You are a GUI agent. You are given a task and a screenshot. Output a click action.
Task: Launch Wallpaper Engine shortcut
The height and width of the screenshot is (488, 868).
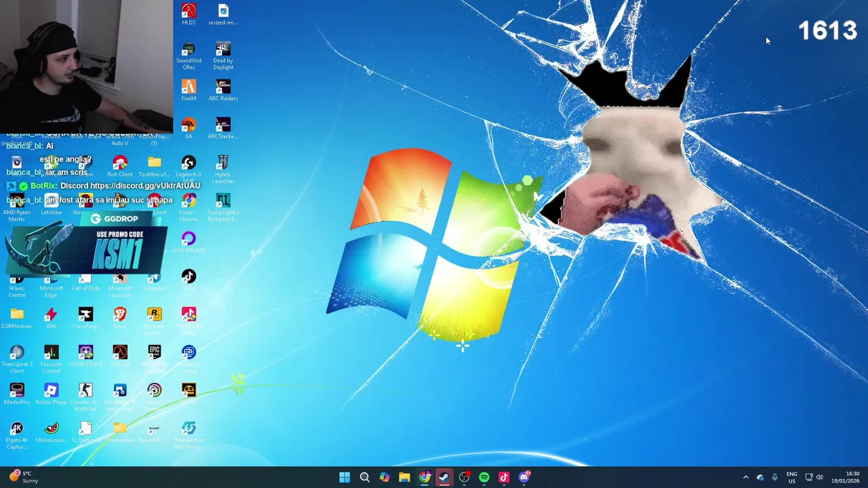pos(189,359)
